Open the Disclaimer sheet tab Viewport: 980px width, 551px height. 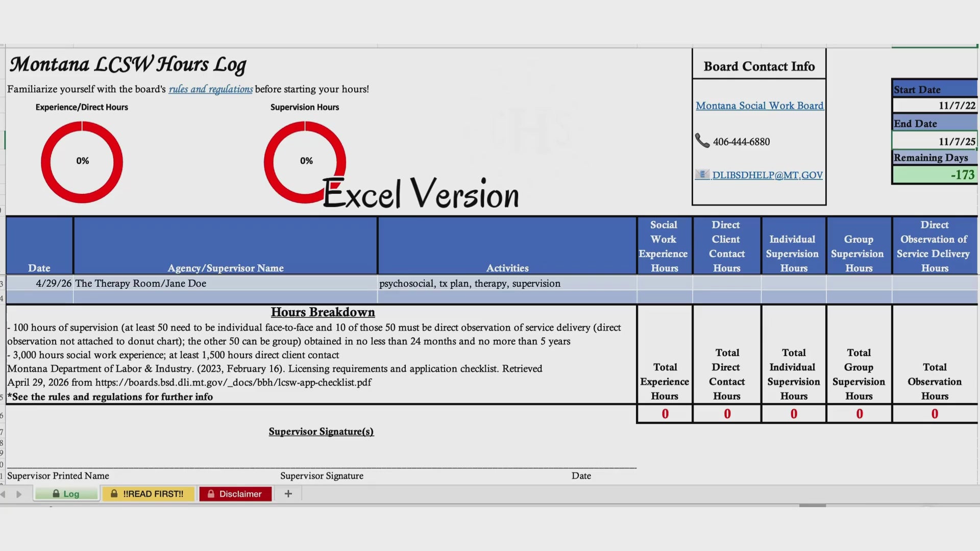[x=235, y=493]
